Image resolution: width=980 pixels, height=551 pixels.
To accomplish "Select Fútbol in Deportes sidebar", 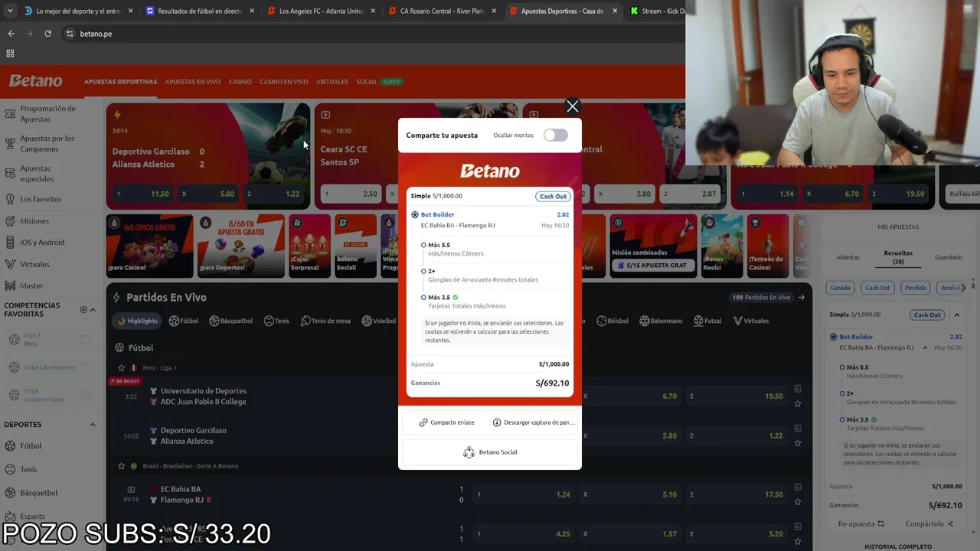I will [x=31, y=446].
